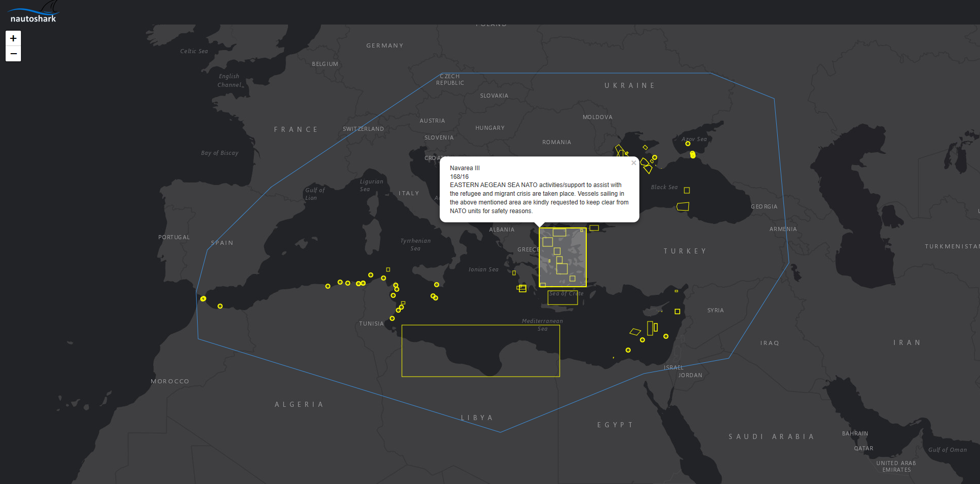Open the circle marker off Morocco's Mediterranean coast
The image size is (980, 484).
tap(220, 306)
